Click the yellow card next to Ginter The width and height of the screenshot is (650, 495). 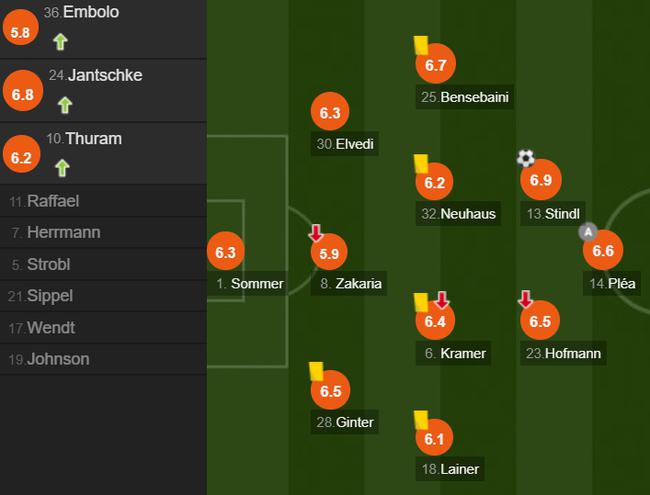(316, 371)
